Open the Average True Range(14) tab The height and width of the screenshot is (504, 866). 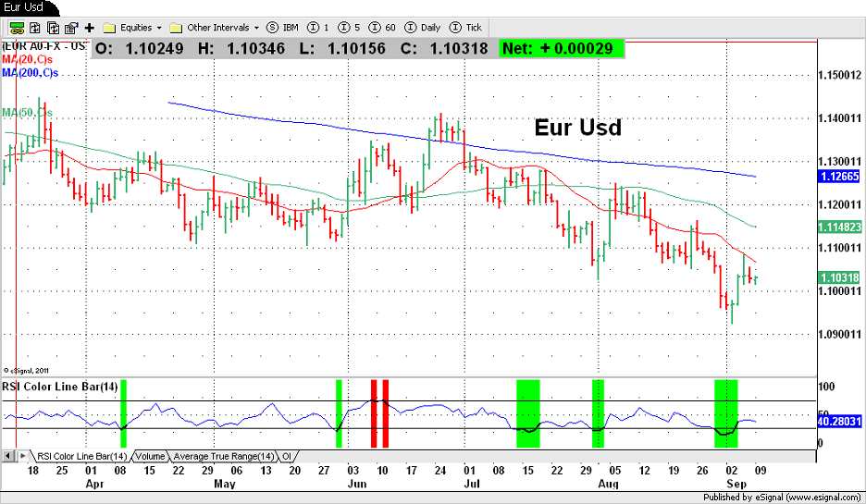(224, 457)
